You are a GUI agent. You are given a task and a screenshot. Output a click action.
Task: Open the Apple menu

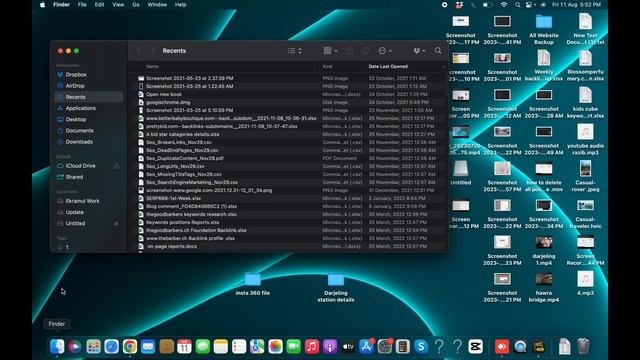pos(42,5)
